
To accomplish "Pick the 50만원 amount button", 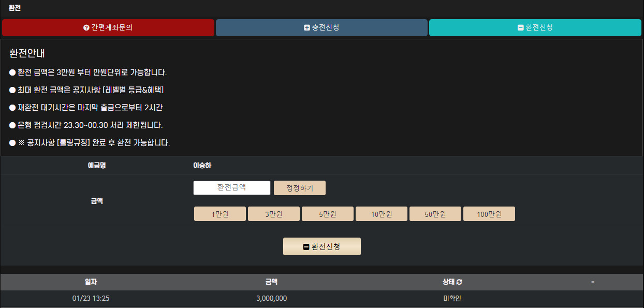I will tap(435, 214).
